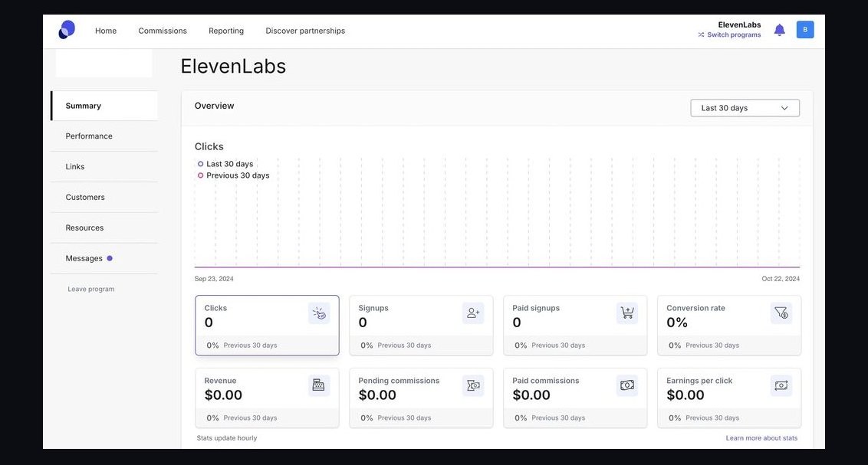This screenshot has width=868, height=465.
Task: Click the shuffle icon beside Switch programs
Action: pyautogui.click(x=701, y=34)
